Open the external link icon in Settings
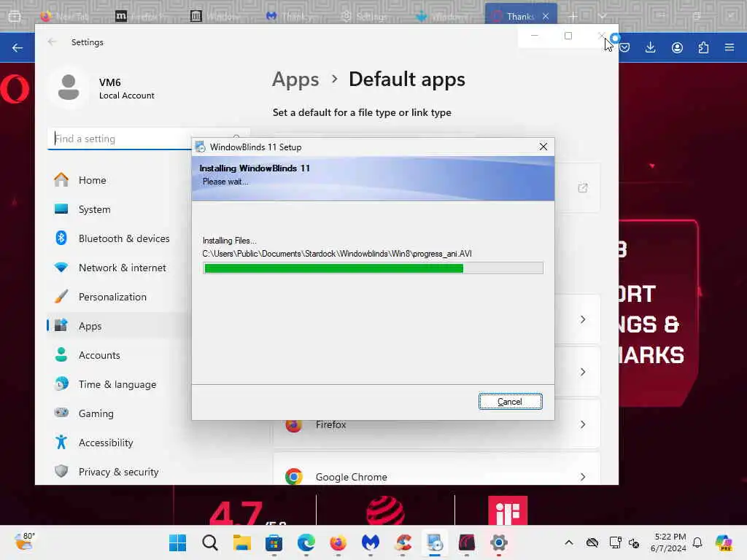 [x=583, y=187]
